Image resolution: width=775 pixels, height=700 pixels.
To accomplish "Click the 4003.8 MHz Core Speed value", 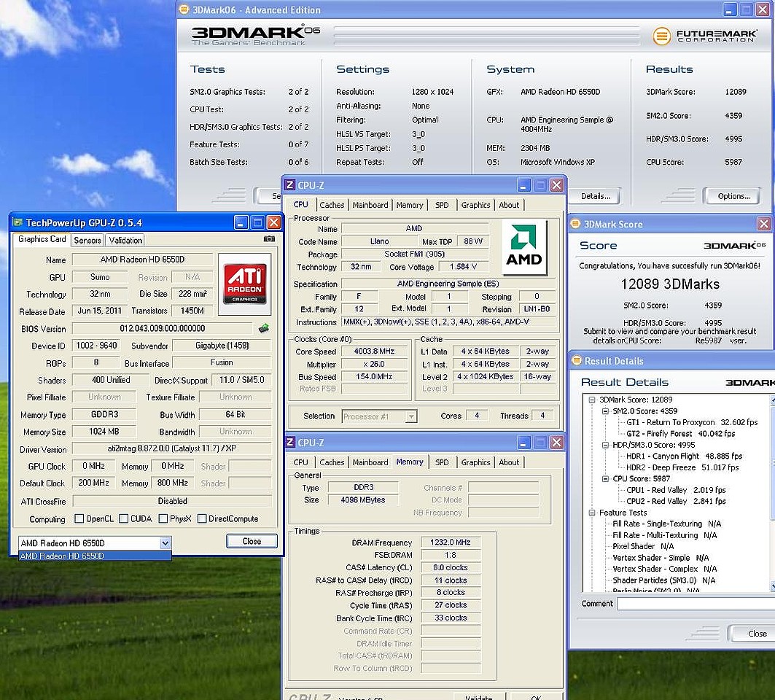I will pyautogui.click(x=374, y=351).
